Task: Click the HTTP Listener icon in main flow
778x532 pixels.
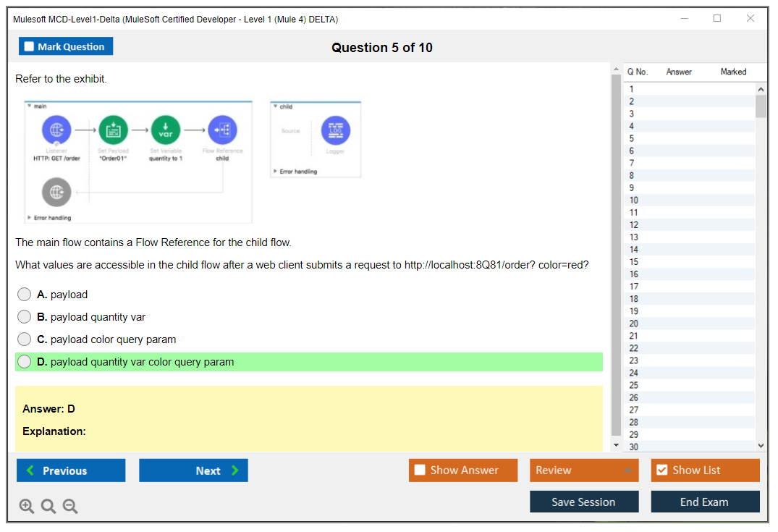Action: pos(56,130)
